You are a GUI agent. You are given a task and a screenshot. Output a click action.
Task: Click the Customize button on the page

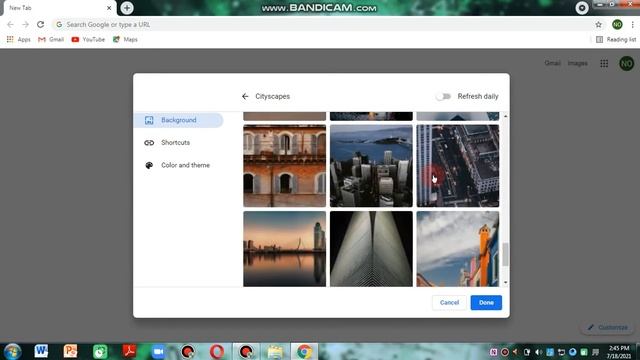click(607, 327)
